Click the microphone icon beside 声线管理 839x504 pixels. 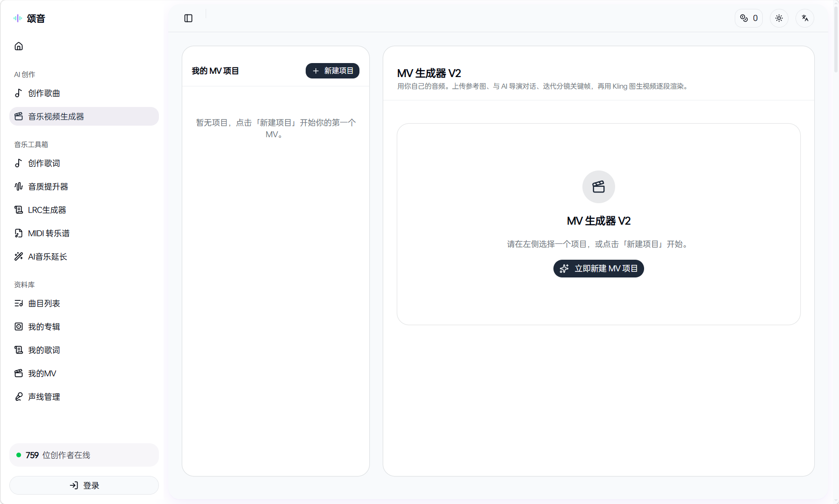click(x=19, y=397)
